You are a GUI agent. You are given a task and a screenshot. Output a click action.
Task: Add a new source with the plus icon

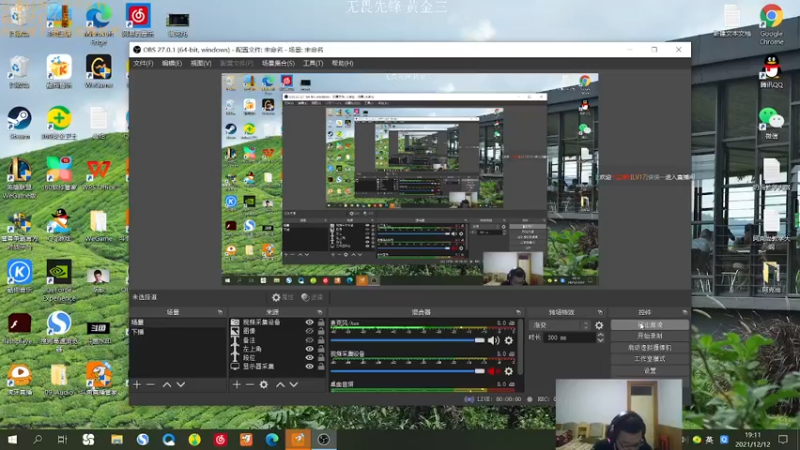[x=236, y=384]
